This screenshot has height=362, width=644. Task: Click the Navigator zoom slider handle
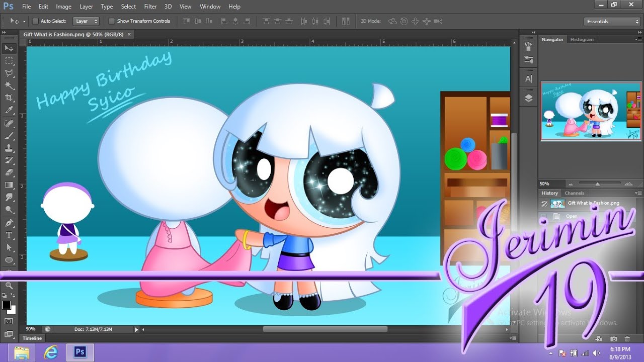click(x=597, y=184)
